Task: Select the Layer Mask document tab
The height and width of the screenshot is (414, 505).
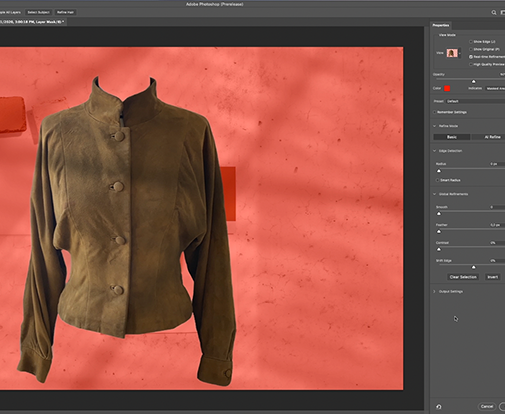Action: [x=32, y=22]
